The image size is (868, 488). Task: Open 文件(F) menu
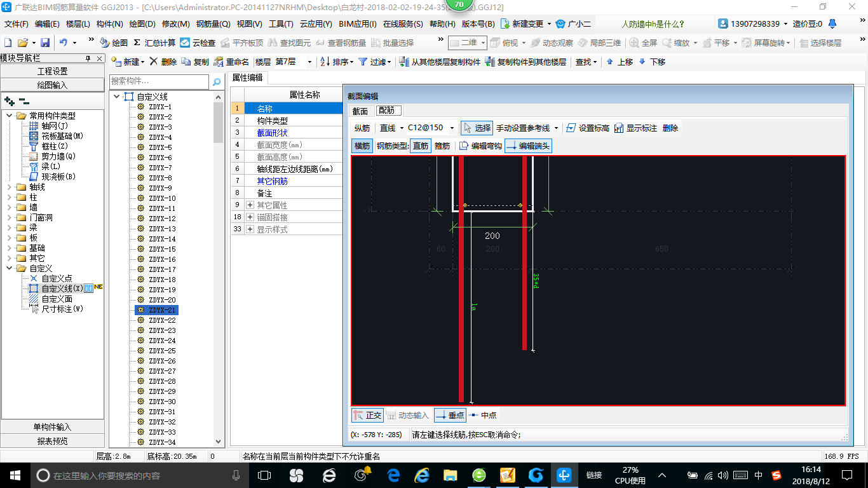17,24
